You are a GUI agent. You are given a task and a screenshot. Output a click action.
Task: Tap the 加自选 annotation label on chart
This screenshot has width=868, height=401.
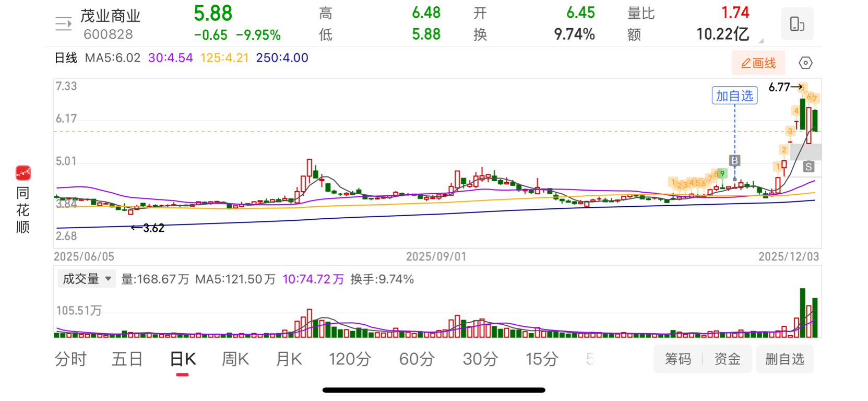point(734,96)
